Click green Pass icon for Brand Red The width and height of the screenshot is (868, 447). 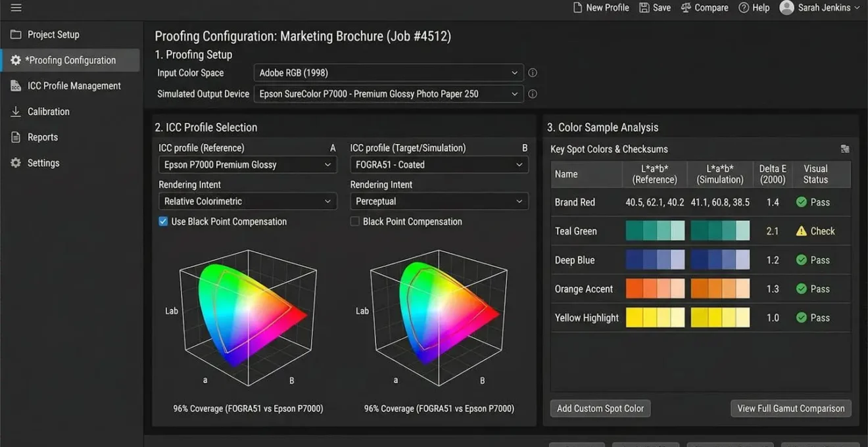(x=802, y=202)
